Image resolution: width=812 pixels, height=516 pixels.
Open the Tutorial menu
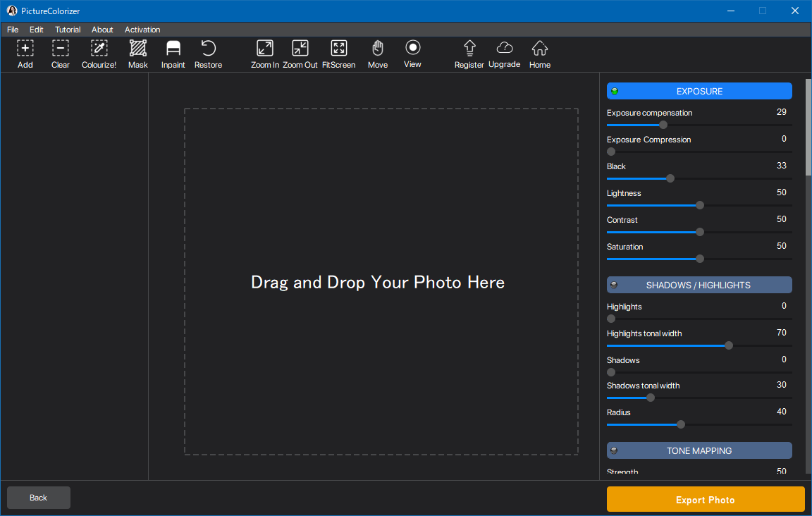coord(68,30)
